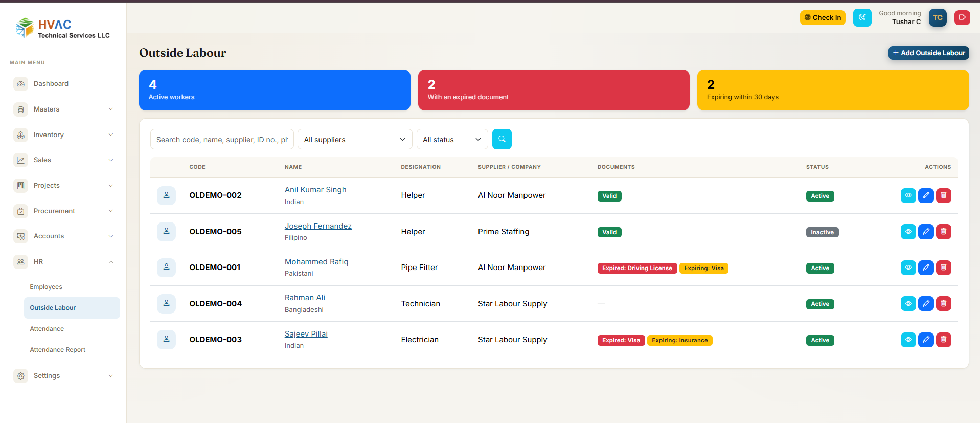
Task: Collapse the HR menu
Action: click(63, 262)
